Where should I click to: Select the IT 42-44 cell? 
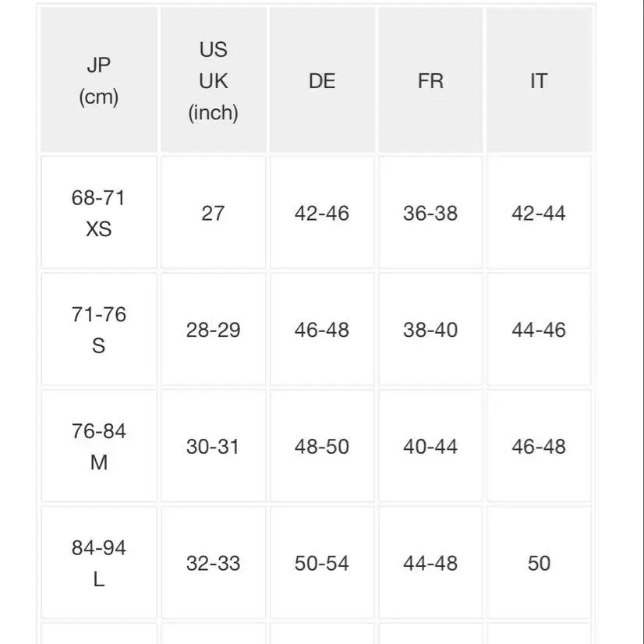[539, 212]
